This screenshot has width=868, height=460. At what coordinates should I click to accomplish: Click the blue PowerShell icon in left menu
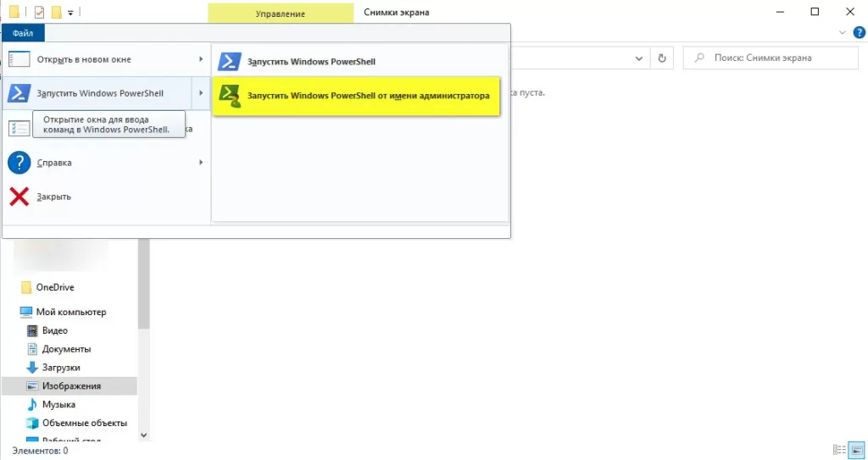[x=19, y=93]
